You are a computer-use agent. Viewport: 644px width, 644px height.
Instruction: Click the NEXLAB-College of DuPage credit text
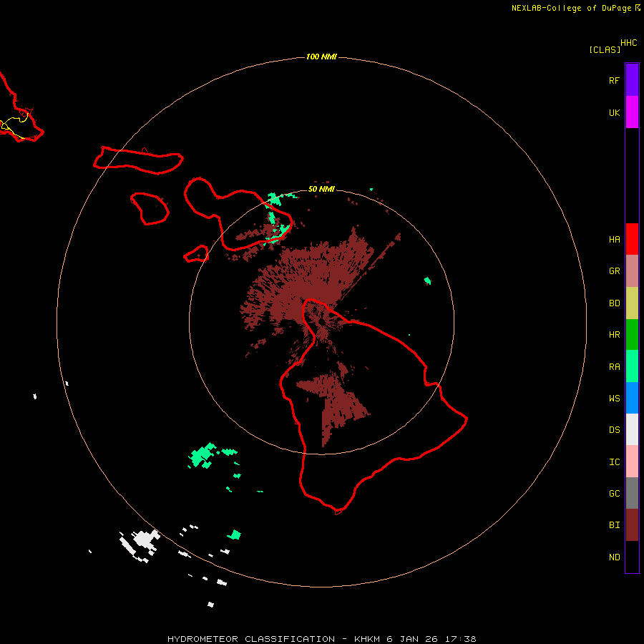(571, 8)
